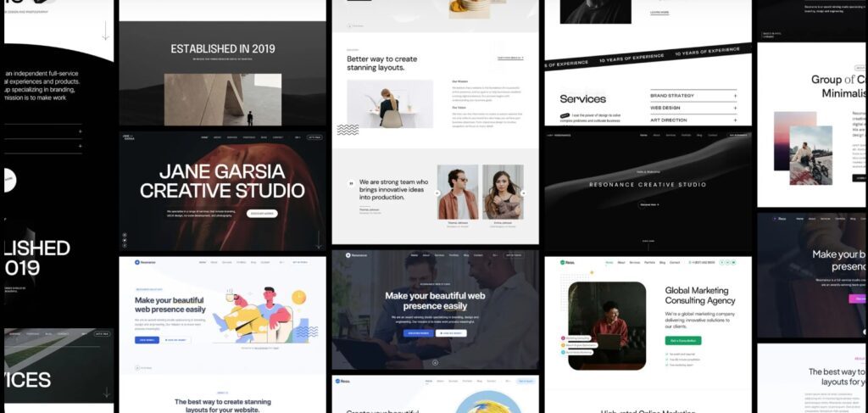Open Blog in Reso marketing agency navigation

[662, 262]
